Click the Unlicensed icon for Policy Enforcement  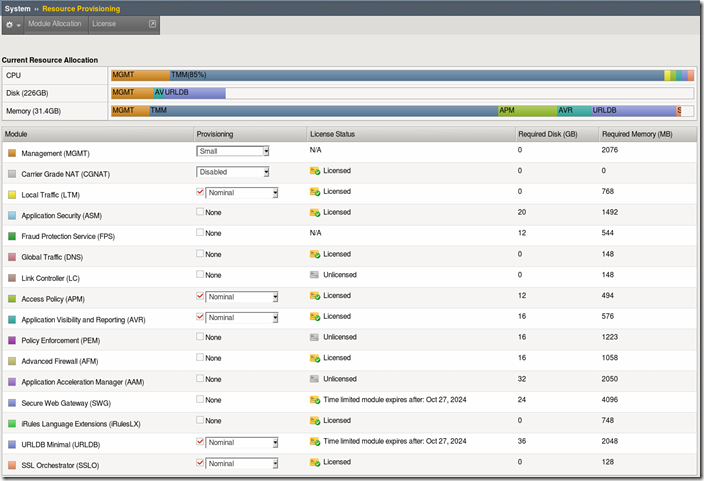[314, 337]
